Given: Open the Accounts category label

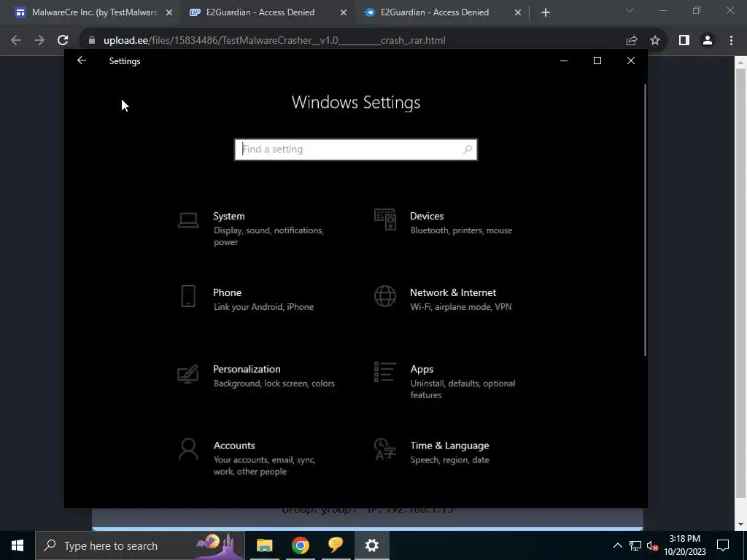Looking at the screenshot, I should 234,446.
